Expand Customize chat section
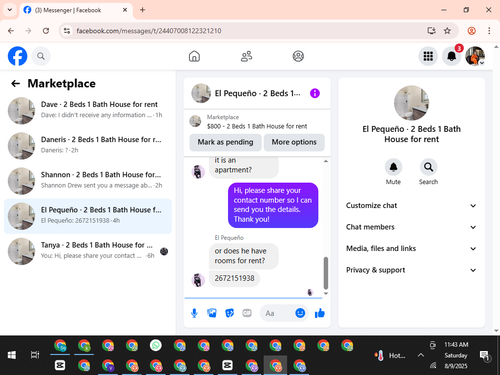 pyautogui.click(x=411, y=206)
